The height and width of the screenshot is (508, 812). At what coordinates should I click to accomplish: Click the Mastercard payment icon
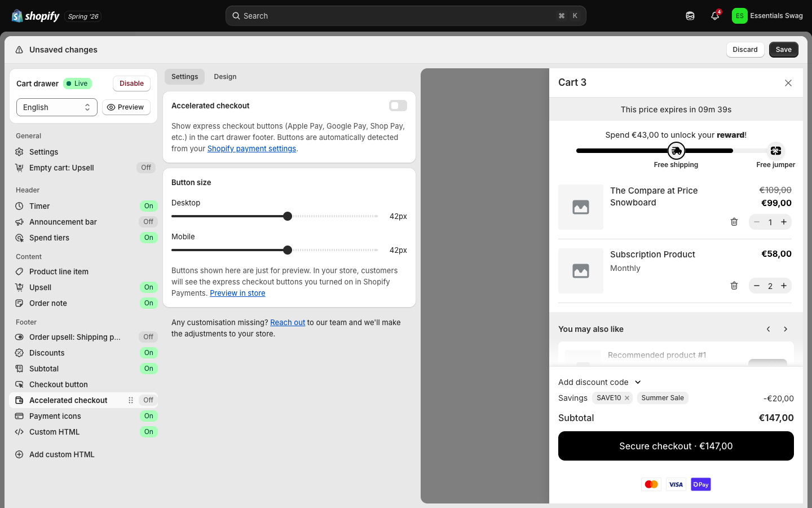(651, 484)
